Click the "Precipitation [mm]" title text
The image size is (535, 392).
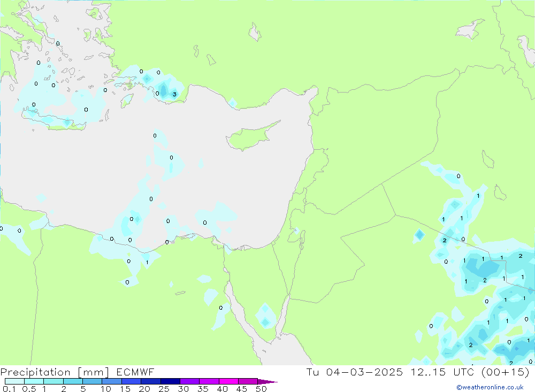(x=55, y=372)
